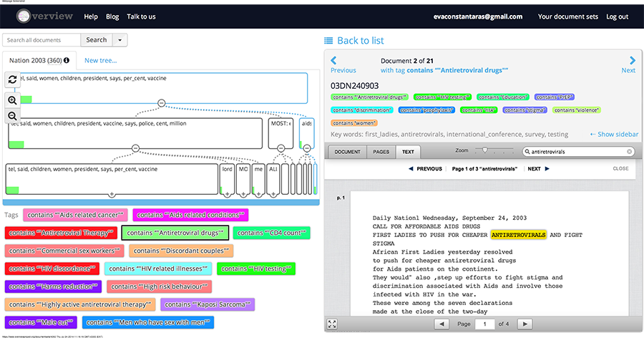Expand the 'lord' tree node

[227, 194]
